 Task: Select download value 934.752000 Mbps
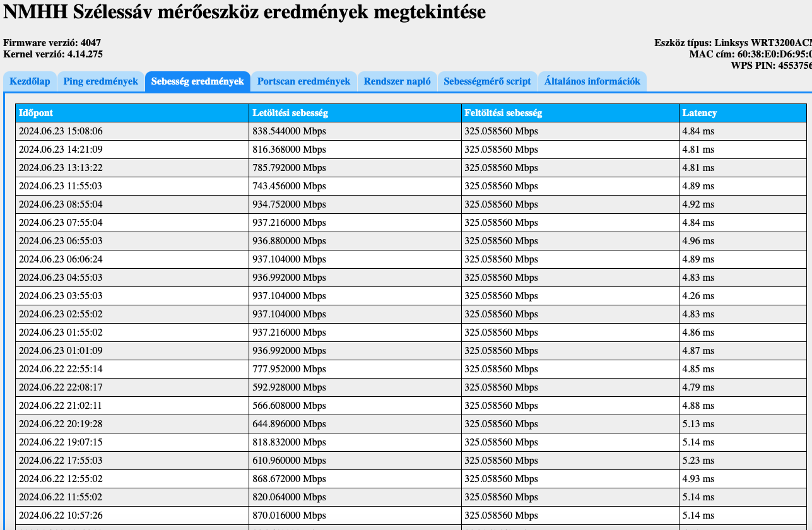(289, 204)
